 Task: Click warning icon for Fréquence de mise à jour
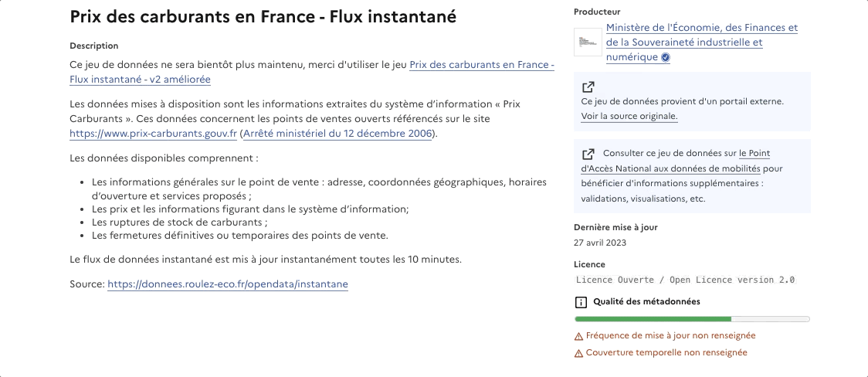pos(578,336)
